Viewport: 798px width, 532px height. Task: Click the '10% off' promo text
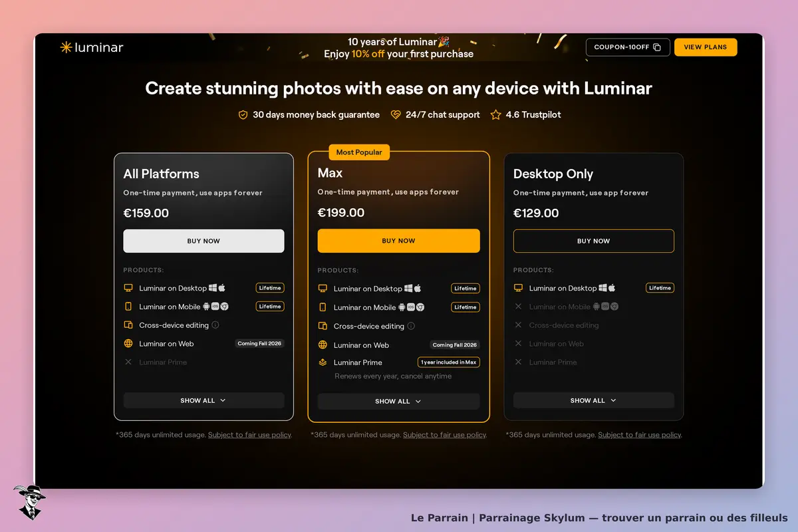point(368,54)
